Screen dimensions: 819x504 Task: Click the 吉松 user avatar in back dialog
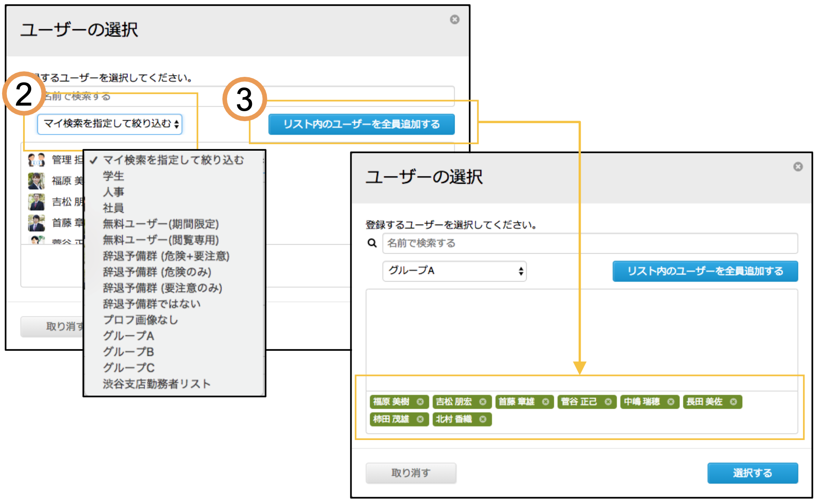coord(36,202)
